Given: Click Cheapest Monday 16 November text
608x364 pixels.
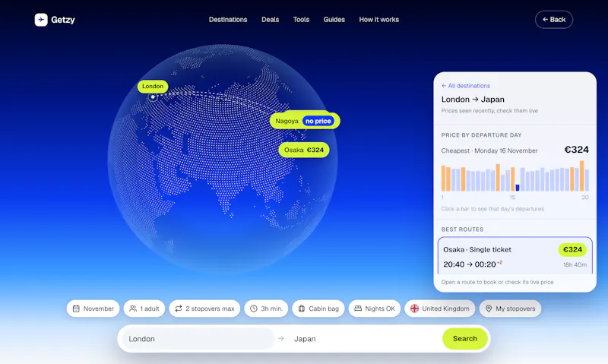Looking at the screenshot, I should point(489,150).
